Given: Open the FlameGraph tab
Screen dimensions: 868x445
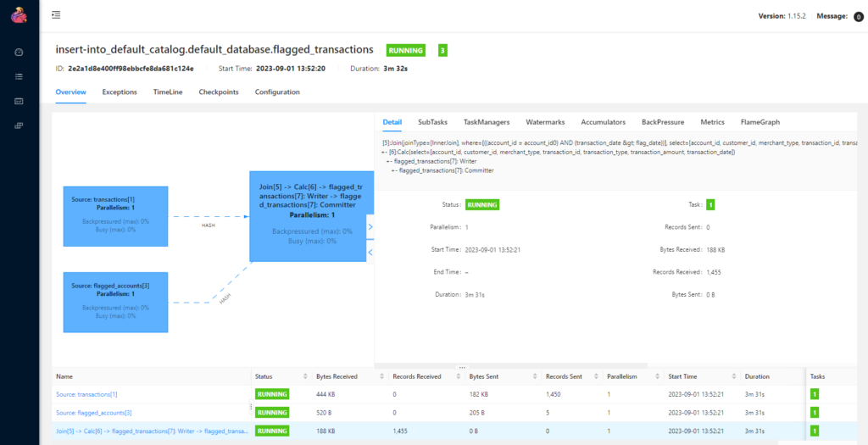Looking at the screenshot, I should pyautogui.click(x=759, y=122).
